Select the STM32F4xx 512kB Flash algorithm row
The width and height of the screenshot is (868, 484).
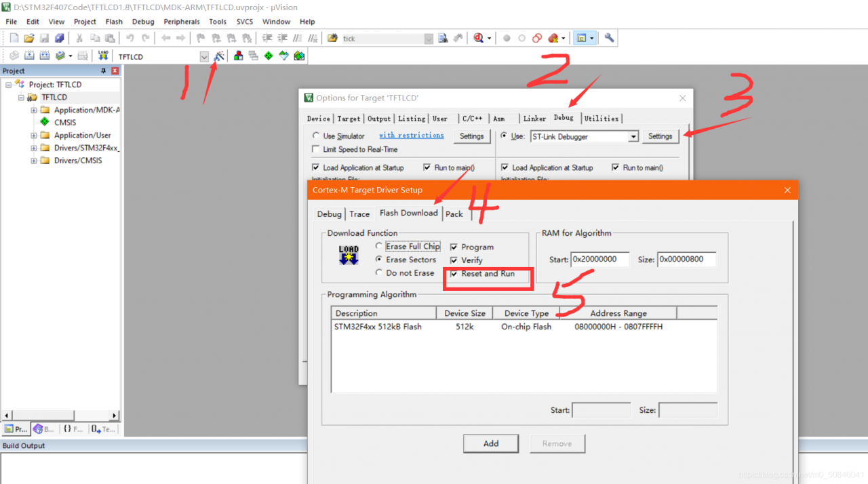524,327
